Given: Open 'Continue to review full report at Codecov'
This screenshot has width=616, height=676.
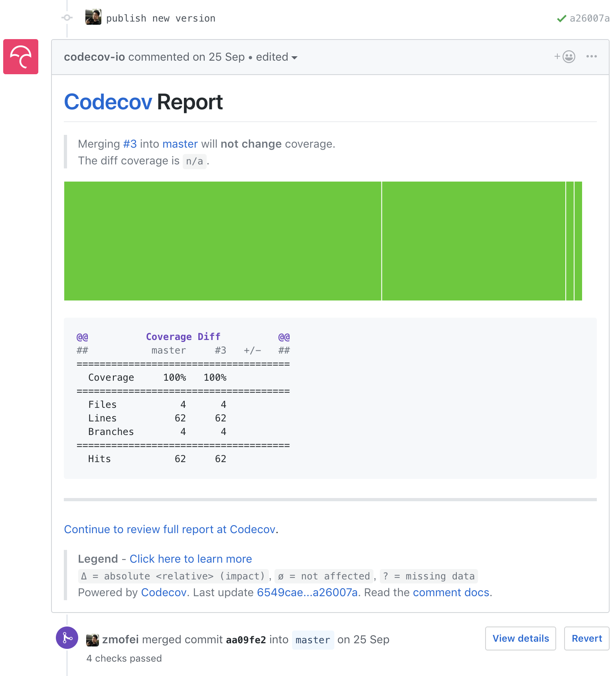Looking at the screenshot, I should click(170, 529).
